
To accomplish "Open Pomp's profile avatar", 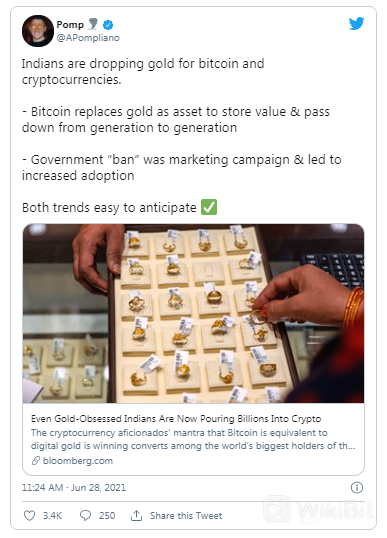I will pyautogui.click(x=38, y=31).
